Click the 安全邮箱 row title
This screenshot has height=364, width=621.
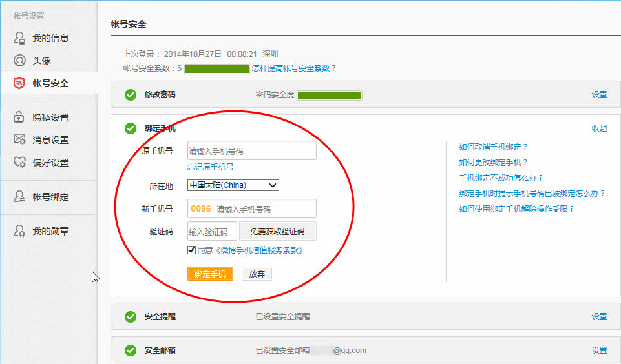pos(160,350)
